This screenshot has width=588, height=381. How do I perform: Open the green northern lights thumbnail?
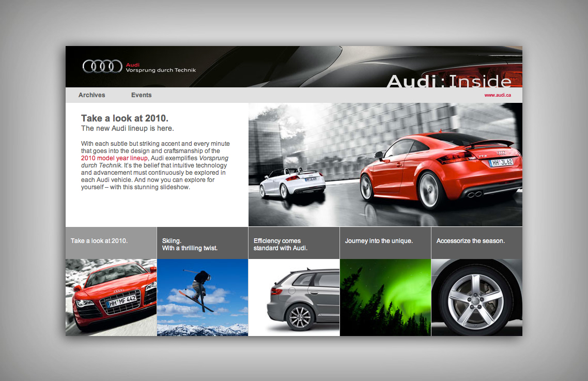pyautogui.click(x=385, y=297)
